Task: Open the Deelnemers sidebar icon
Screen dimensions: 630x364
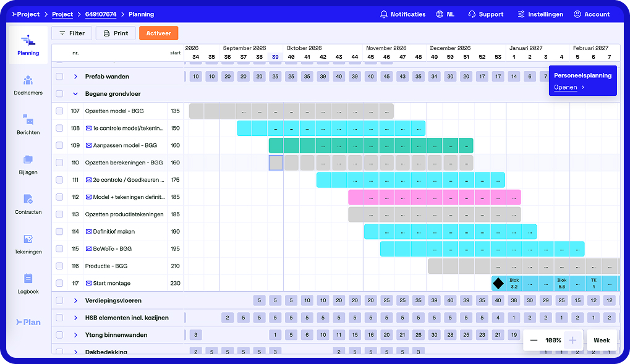Action: 28,80
